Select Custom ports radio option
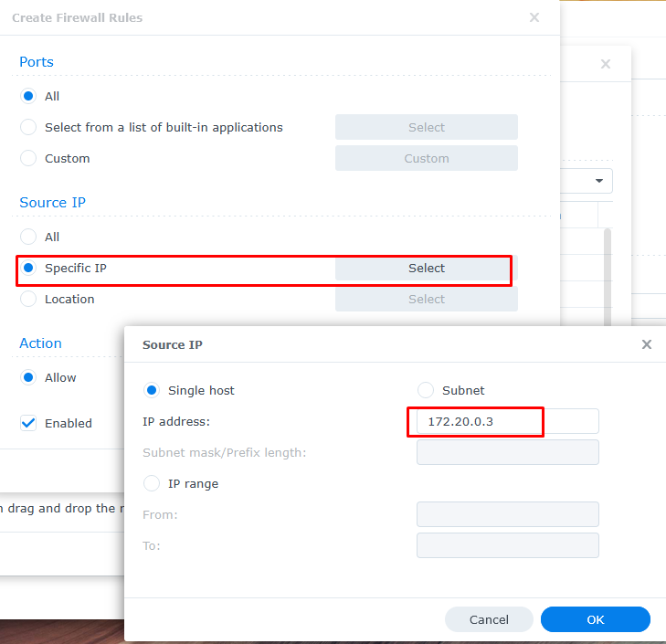Screen dimensions: 666x644 pyautogui.click(x=28, y=158)
